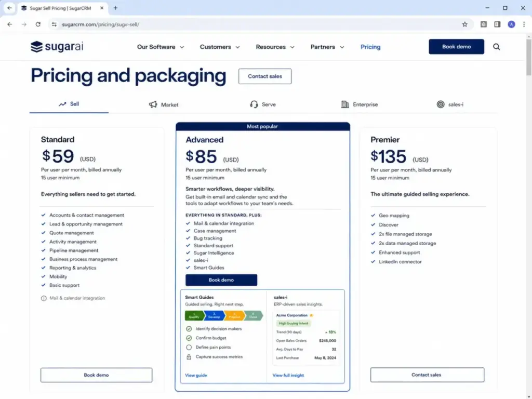Click the Business process management text
This screenshot has height=399, width=532.
[84, 259]
